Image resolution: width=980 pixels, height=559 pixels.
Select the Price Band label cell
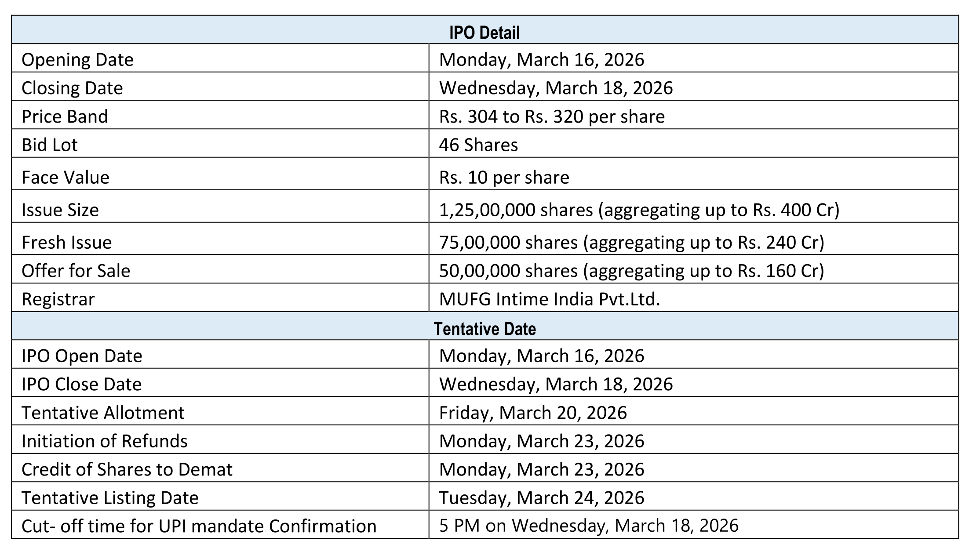pos(65,116)
